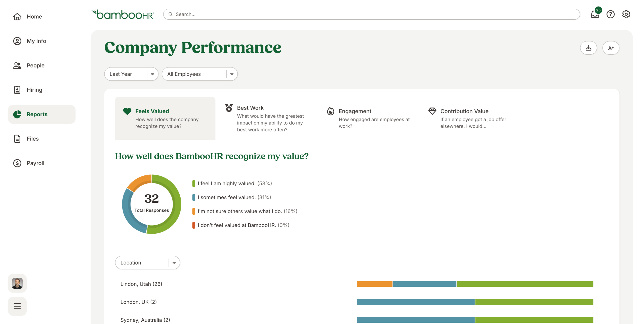This screenshot has width=644, height=324.
Task: Open the inbox notifications icon
Action: click(595, 14)
